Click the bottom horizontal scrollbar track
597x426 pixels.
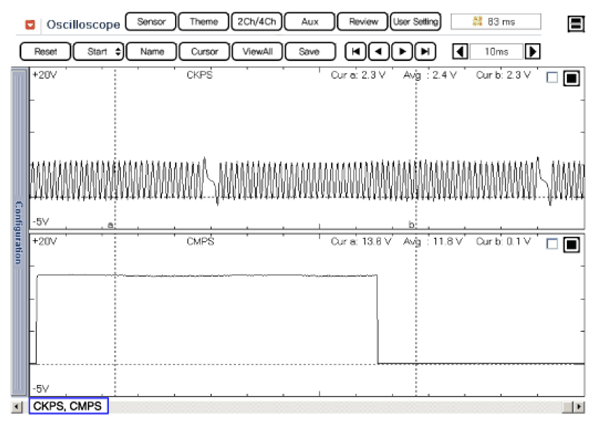coord(335,407)
